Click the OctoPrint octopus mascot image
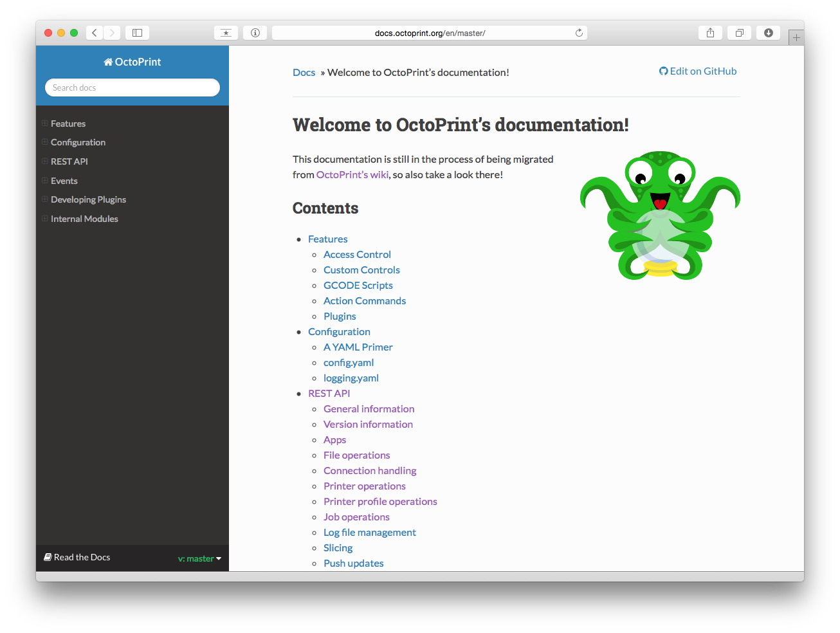Image resolution: width=840 pixels, height=633 pixels. 660,216
